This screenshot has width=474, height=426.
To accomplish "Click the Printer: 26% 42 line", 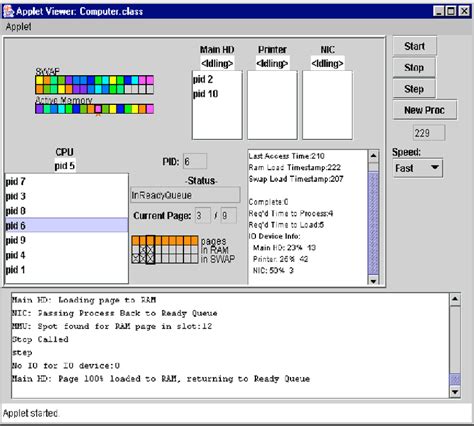I will [280, 259].
